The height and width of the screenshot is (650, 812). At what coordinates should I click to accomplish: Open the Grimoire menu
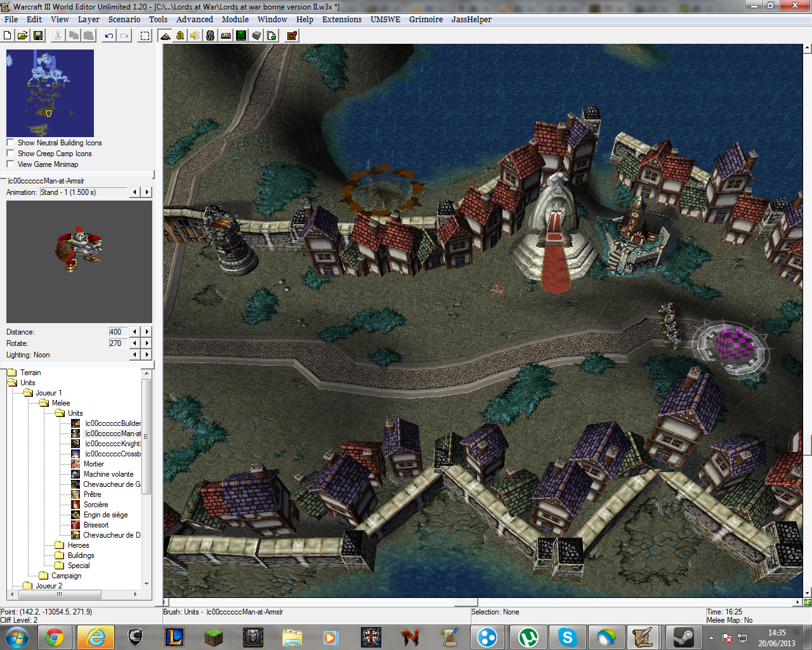(x=426, y=19)
